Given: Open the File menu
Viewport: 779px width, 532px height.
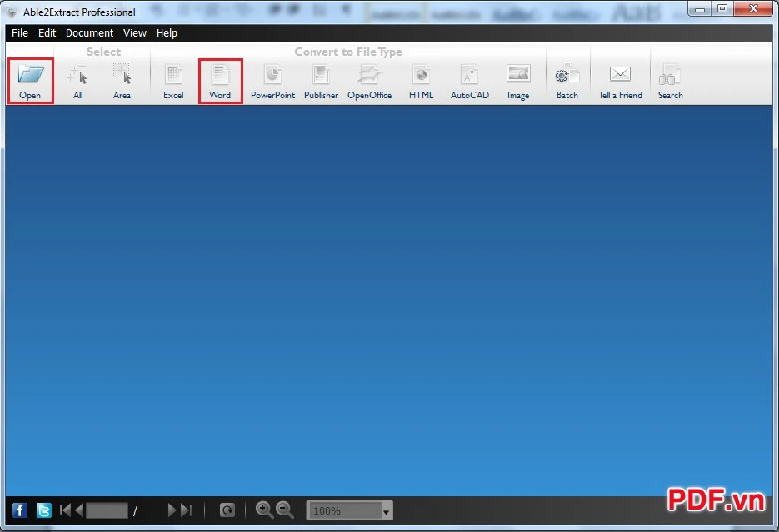Looking at the screenshot, I should tap(20, 32).
